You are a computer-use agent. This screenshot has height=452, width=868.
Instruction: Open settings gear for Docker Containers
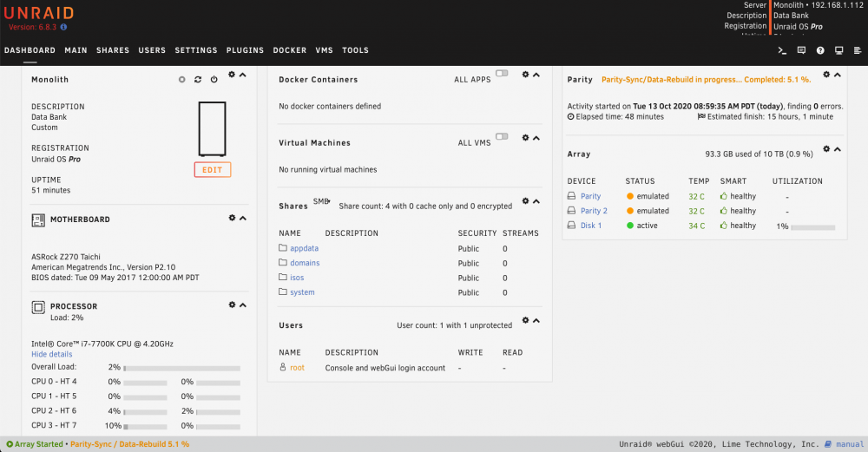click(x=525, y=75)
